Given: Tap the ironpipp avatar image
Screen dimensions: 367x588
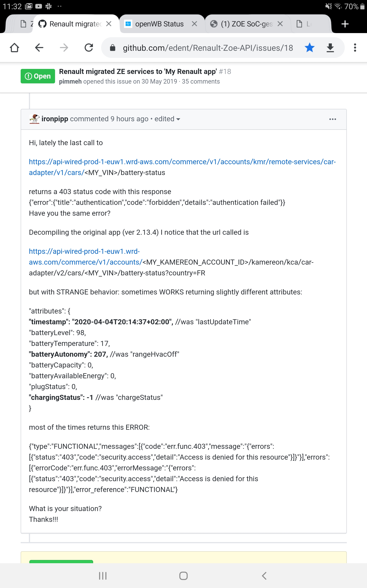Looking at the screenshot, I should (34, 119).
